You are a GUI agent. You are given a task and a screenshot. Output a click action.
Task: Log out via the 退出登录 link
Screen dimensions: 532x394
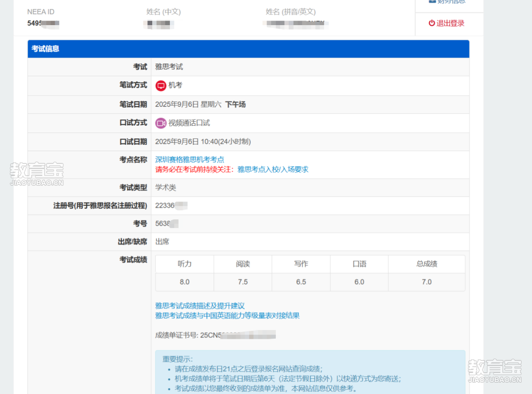click(x=450, y=23)
